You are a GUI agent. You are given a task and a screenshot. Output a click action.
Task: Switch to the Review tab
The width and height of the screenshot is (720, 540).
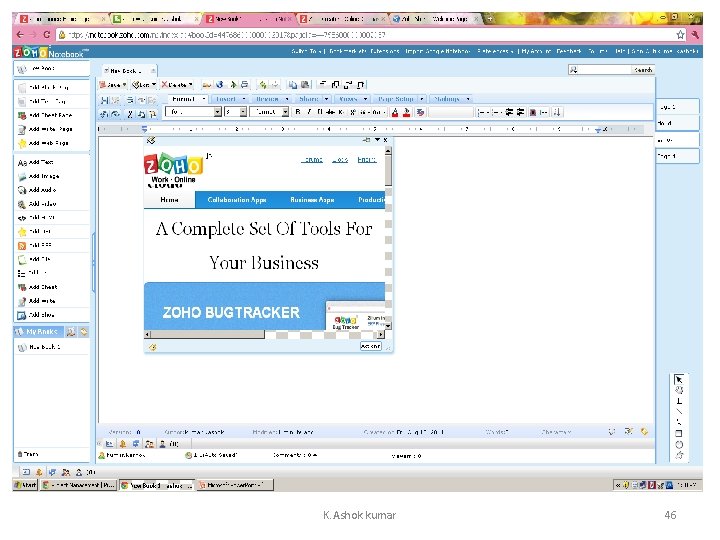[x=267, y=99]
